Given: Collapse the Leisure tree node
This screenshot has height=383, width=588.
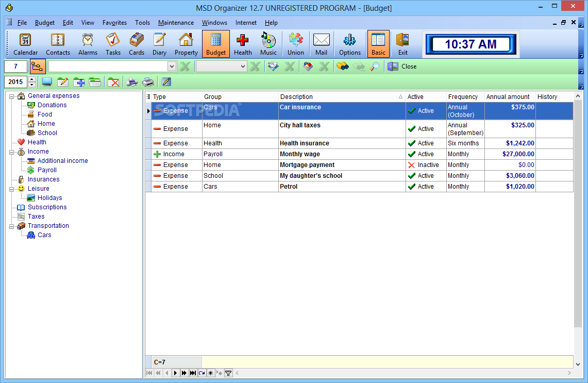Looking at the screenshot, I should (x=12, y=189).
